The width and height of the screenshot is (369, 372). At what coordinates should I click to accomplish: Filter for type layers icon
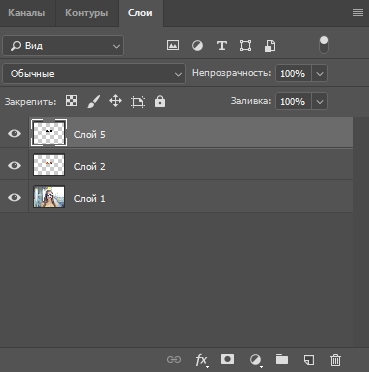(222, 46)
